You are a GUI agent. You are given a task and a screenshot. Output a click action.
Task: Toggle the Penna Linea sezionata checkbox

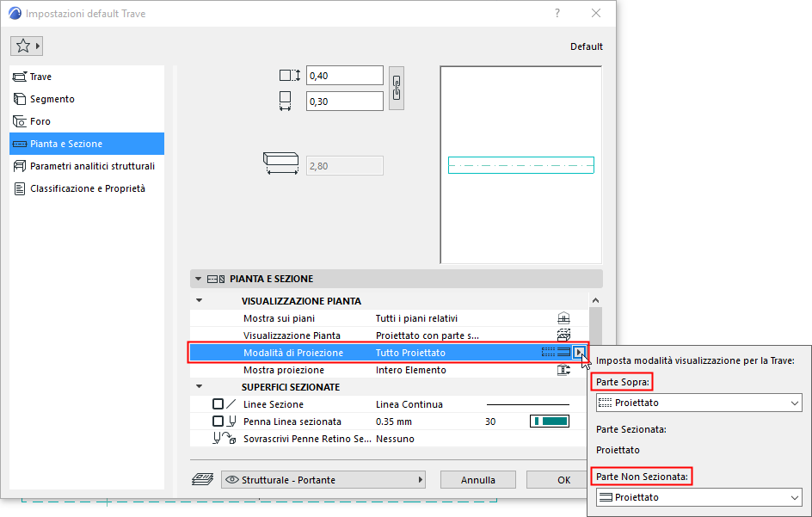218,422
